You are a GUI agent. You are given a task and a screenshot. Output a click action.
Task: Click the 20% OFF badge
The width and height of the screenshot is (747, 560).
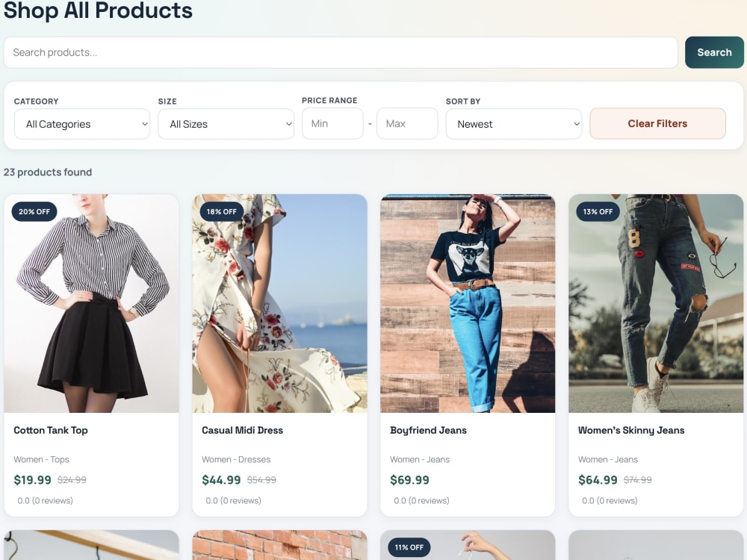click(x=34, y=211)
